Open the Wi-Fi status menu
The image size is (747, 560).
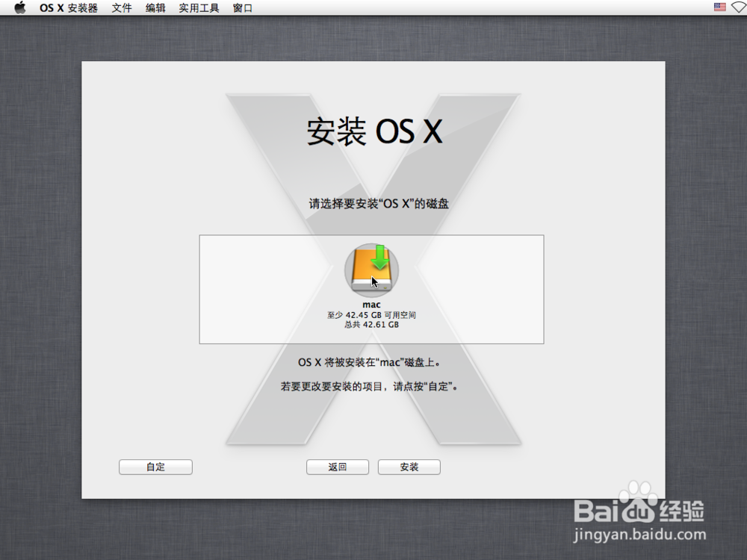click(x=740, y=7)
